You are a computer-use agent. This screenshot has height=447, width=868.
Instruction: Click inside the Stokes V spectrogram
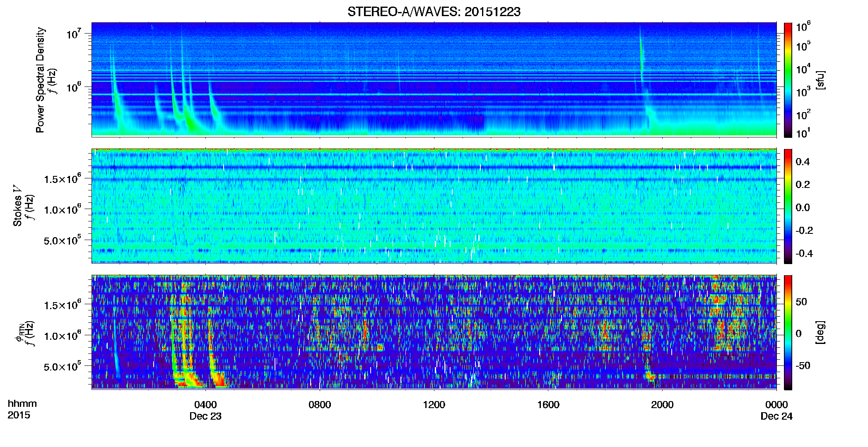[434, 206]
